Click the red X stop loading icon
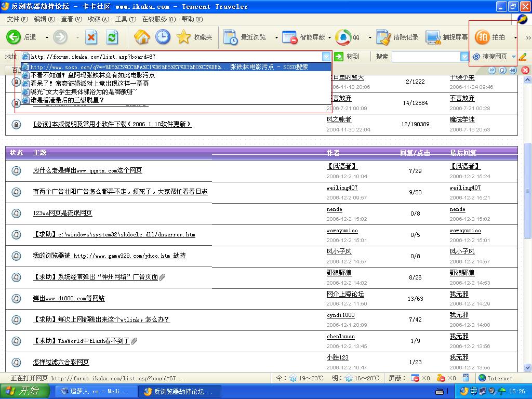 click(x=91, y=37)
